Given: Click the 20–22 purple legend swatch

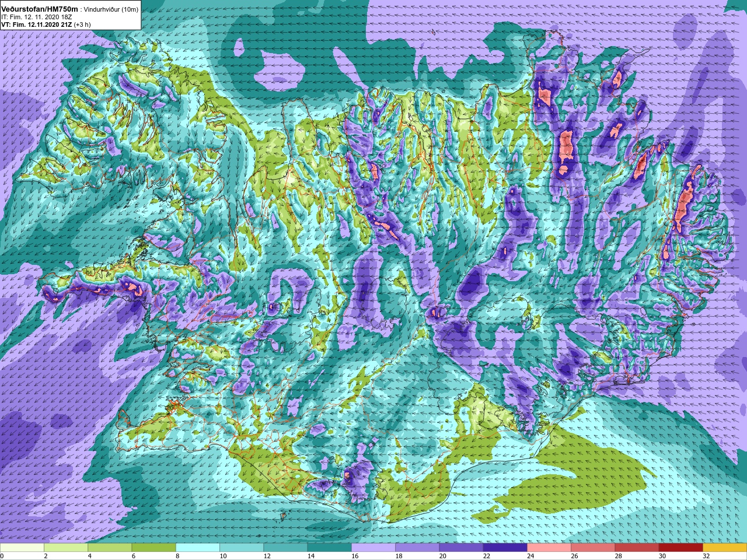Looking at the screenshot, I should pos(461,548).
